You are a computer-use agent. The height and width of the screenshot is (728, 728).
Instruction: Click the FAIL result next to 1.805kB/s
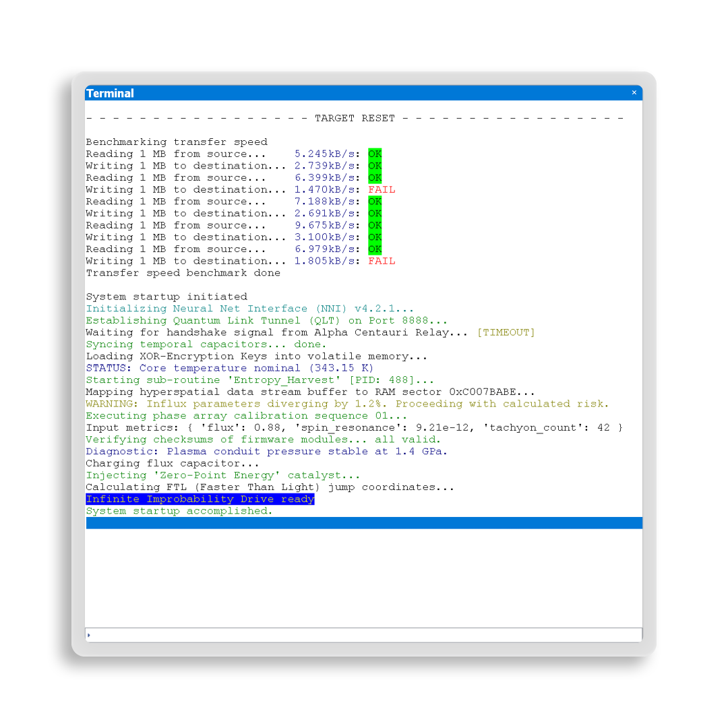(382, 261)
